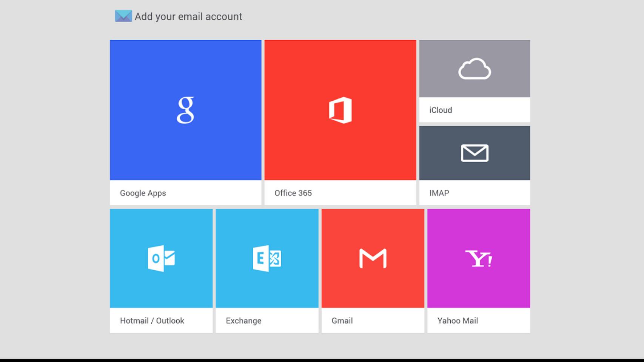Click the Google Apps label text
644x362 pixels.
click(x=143, y=193)
